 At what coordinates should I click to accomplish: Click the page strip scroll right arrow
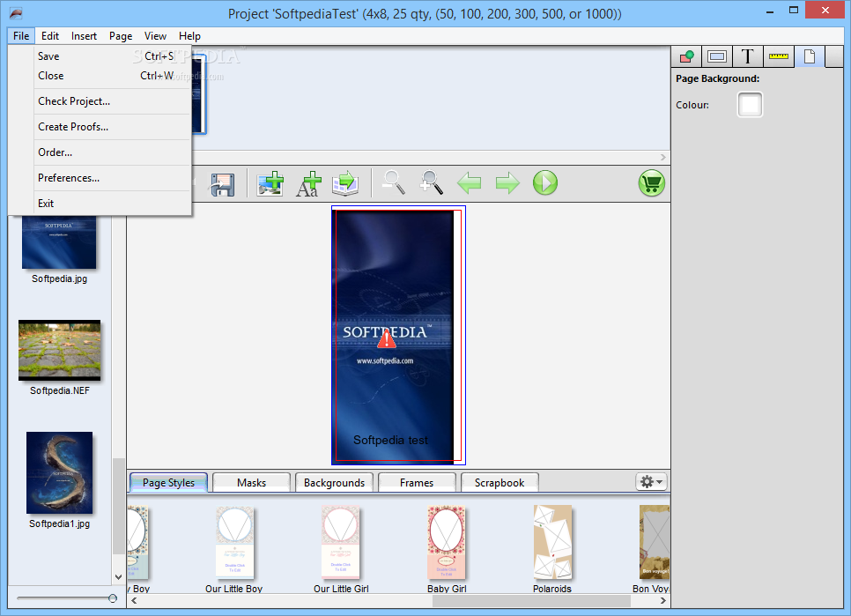pos(663,157)
